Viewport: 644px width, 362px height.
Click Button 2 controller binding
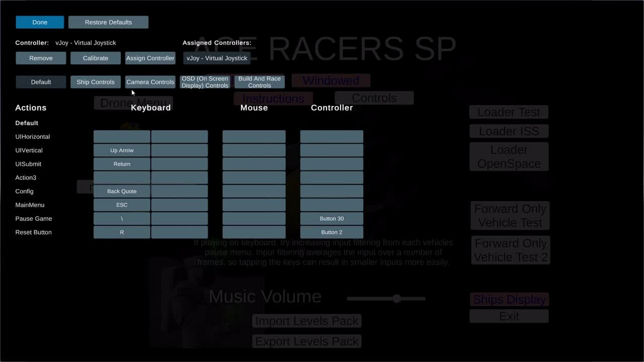[x=332, y=232]
